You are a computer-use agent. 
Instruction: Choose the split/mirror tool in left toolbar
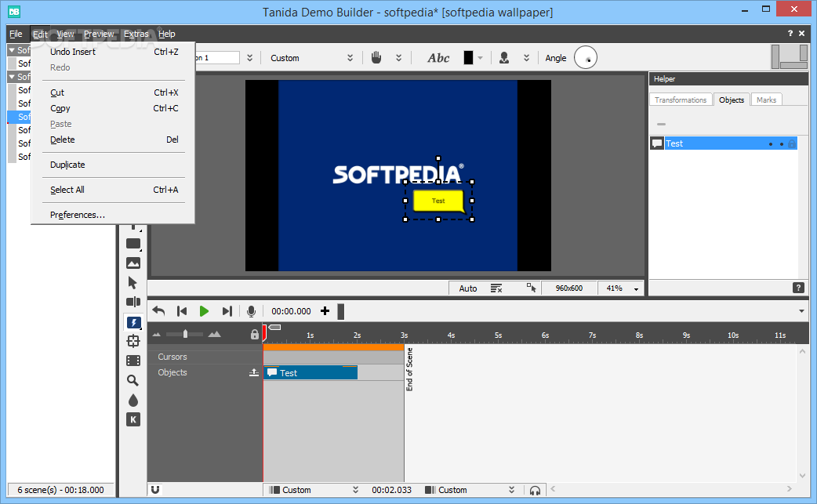pos(133,302)
